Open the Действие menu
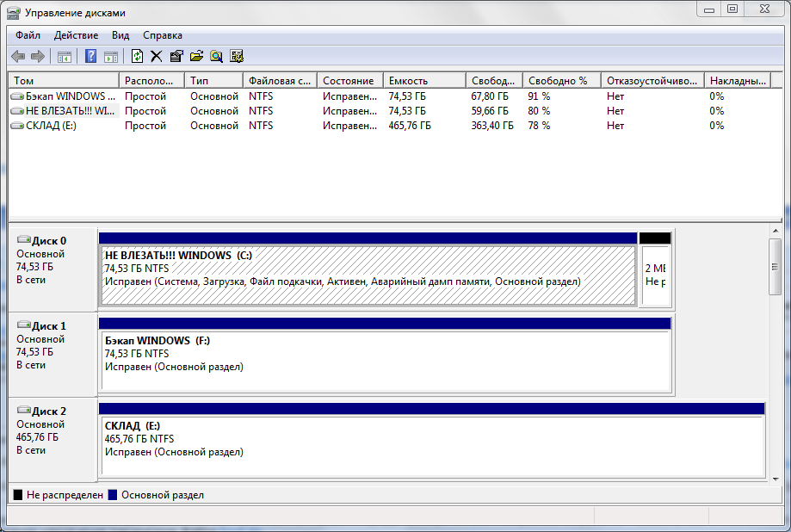 tap(76, 35)
